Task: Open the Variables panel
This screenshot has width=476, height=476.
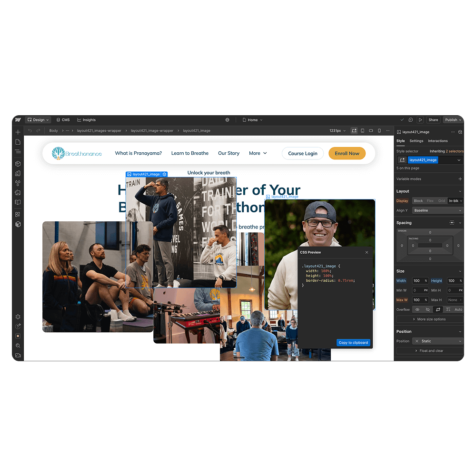Action: [18, 182]
